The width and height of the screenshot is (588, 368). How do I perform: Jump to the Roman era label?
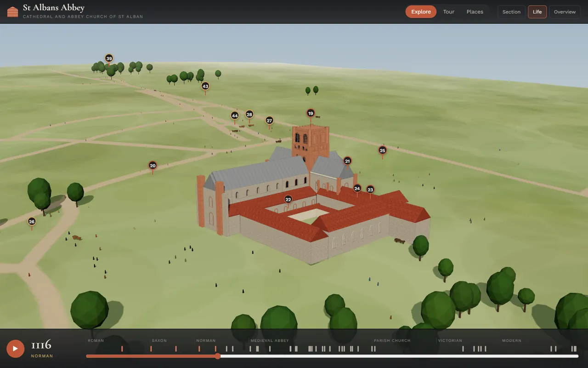tap(96, 340)
